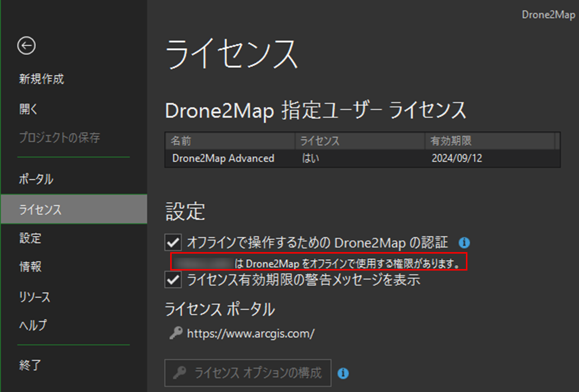Click the back arrow icon
Image resolution: width=579 pixels, height=392 pixels.
click(26, 46)
